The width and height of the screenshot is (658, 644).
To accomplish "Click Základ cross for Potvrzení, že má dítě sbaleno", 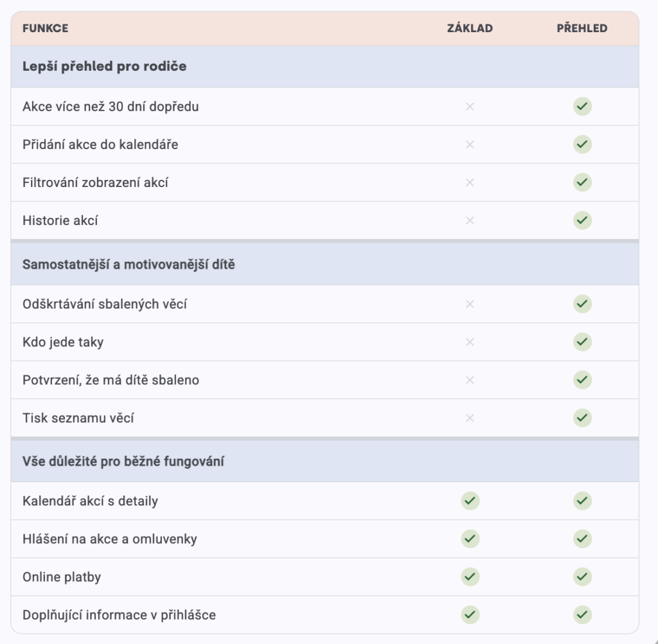I will [470, 380].
